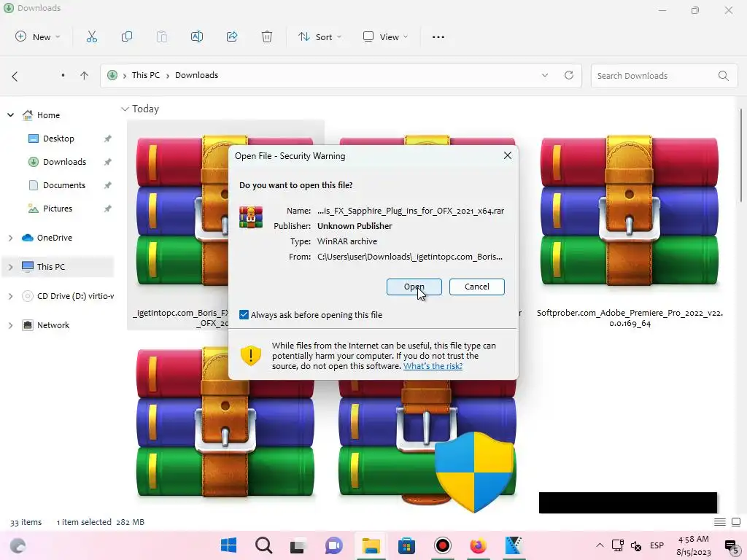This screenshot has width=747, height=560.
Task: Click the search magnifier icon in search box
Action: point(723,76)
